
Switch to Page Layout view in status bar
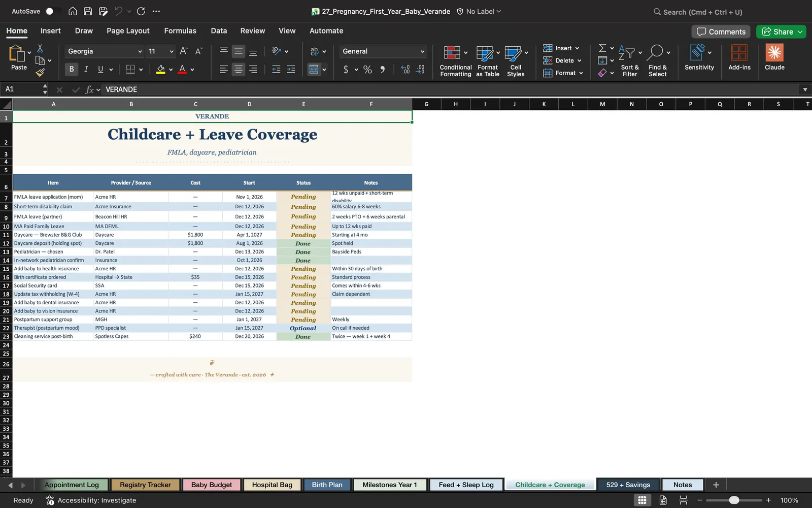tap(663, 500)
